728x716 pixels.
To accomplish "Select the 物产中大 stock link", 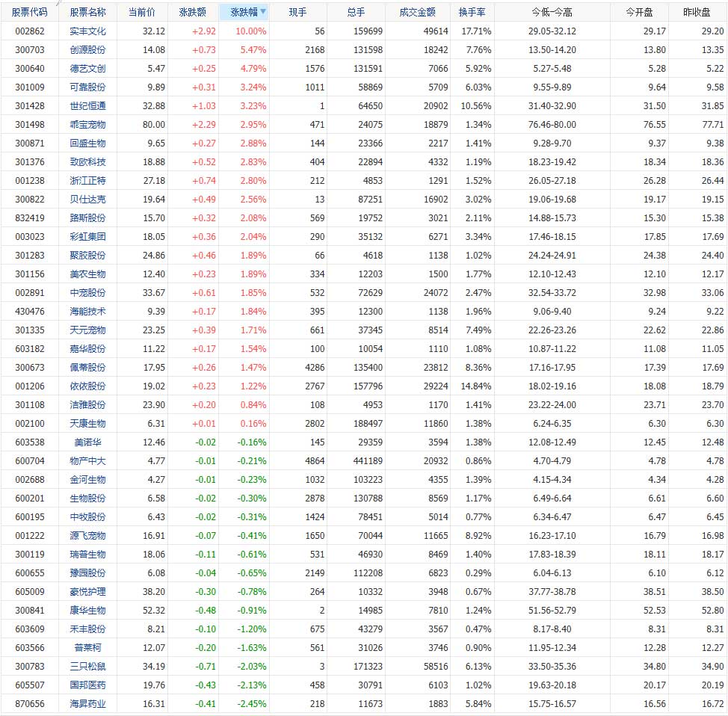I will 87,461.
